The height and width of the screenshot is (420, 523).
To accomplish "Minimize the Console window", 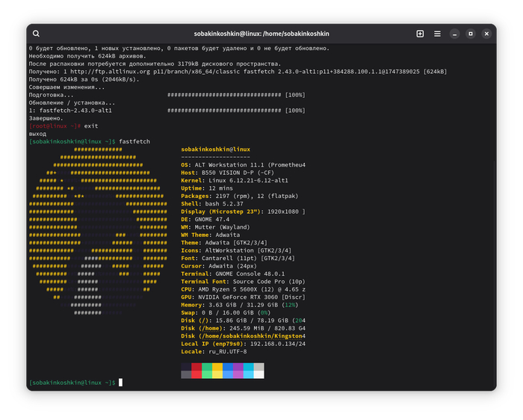I will click(x=455, y=34).
